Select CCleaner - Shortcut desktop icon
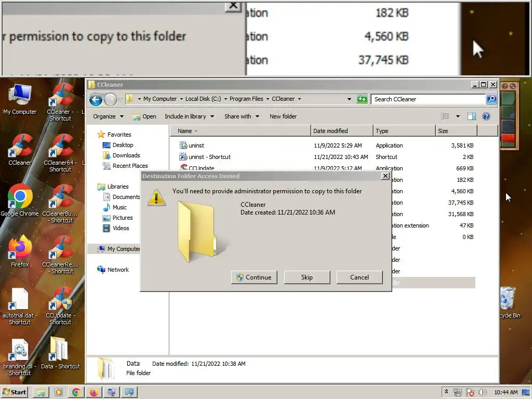 [60, 103]
